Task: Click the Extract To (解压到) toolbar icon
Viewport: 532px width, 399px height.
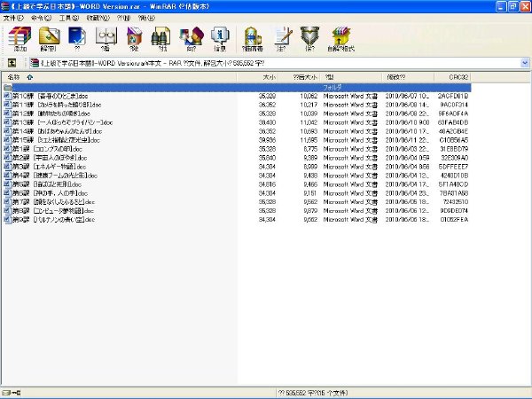Action: click(x=49, y=36)
